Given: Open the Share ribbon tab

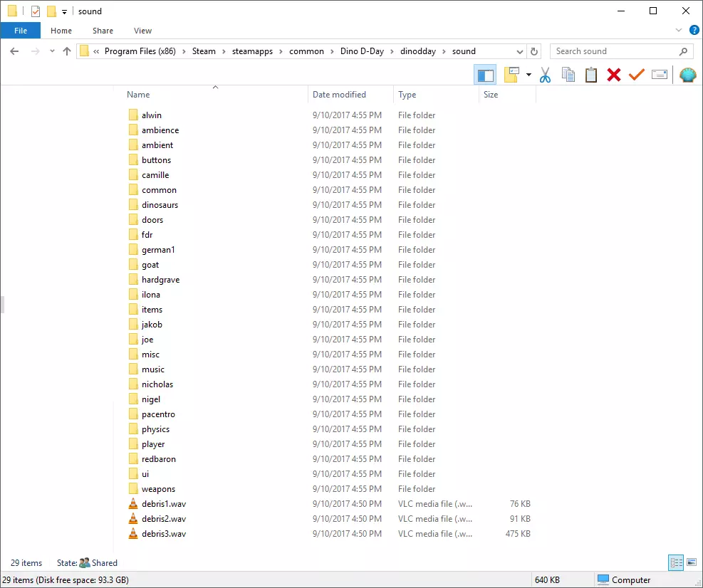Looking at the screenshot, I should pyautogui.click(x=103, y=31).
